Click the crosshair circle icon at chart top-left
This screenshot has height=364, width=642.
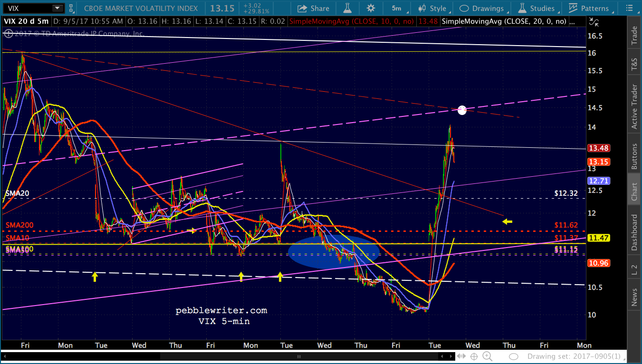8,33
